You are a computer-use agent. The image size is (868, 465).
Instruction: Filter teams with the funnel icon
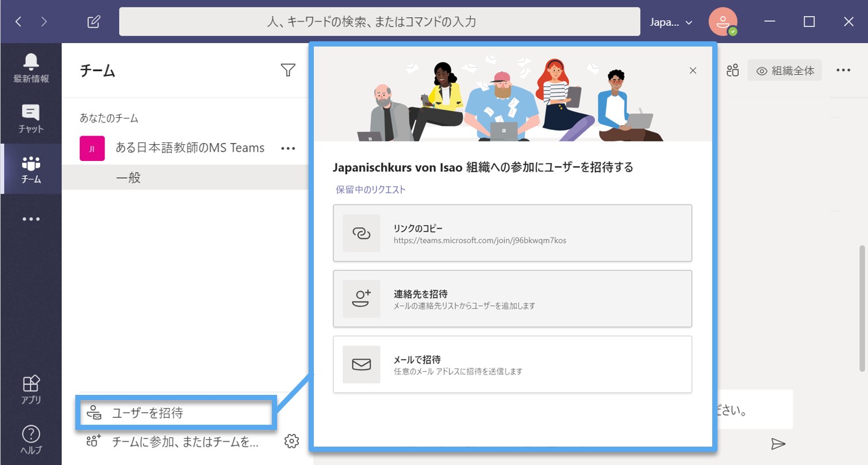click(288, 70)
